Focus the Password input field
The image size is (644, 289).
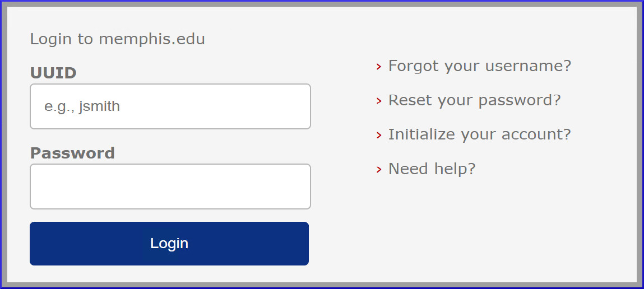coord(170,187)
